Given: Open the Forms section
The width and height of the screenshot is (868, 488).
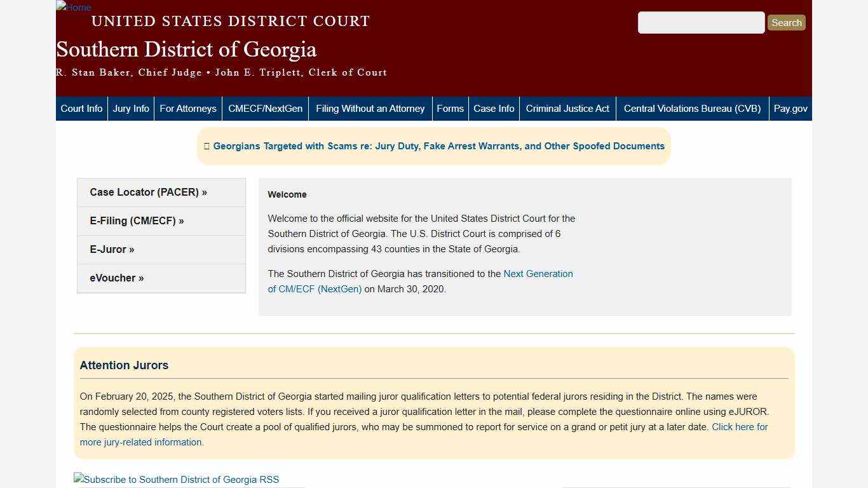Looking at the screenshot, I should click(x=450, y=108).
